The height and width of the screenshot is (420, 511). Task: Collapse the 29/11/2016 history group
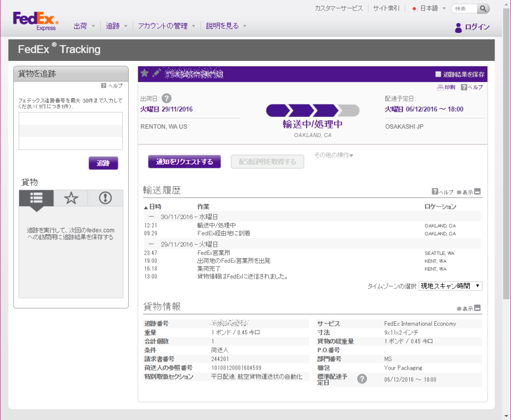tap(151, 244)
